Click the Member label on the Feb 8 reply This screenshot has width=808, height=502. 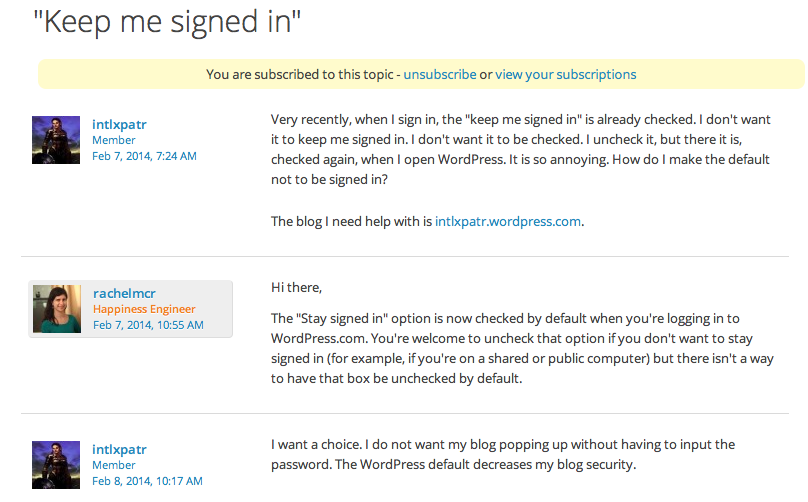click(114, 465)
